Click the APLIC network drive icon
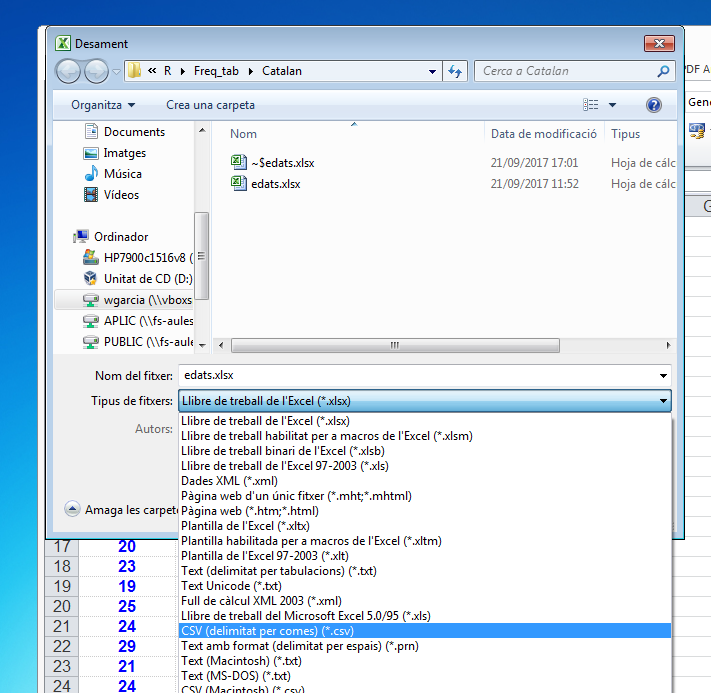This screenshot has height=693, width=711. pyautogui.click(x=91, y=321)
